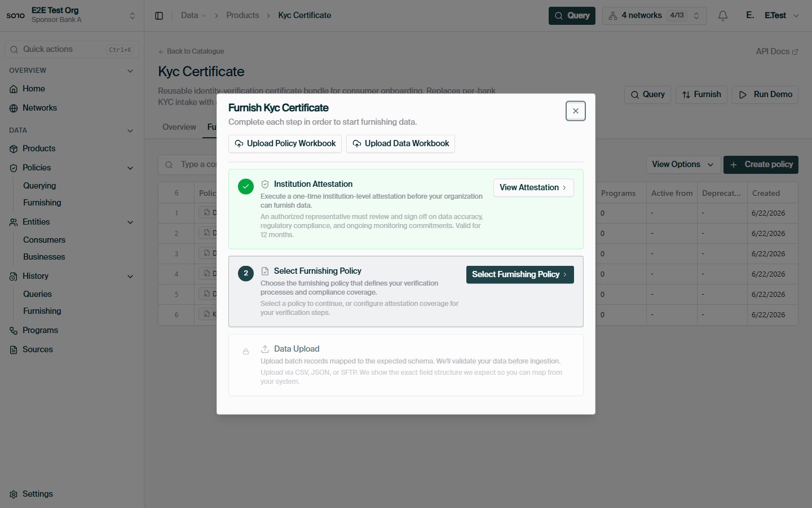
Task: Collapse OVERVIEW section
Action: click(130, 71)
